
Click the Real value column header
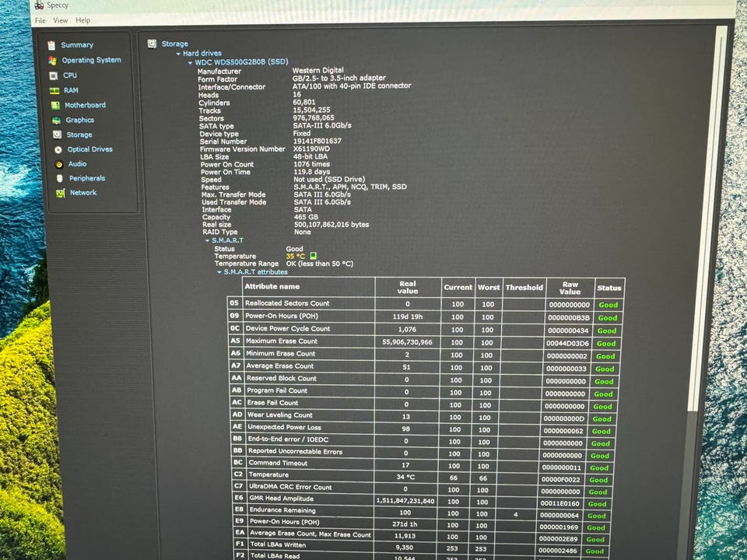pos(408,287)
